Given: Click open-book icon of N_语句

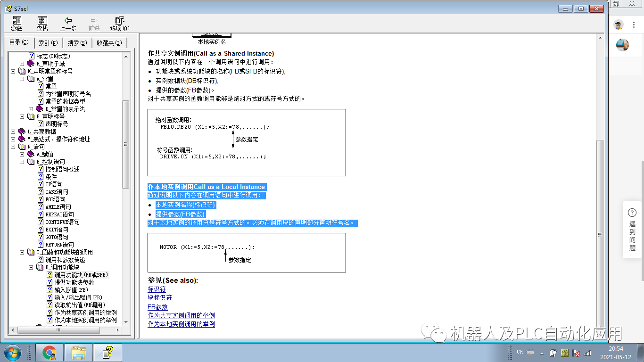Looking at the screenshot, I should 22,147.
